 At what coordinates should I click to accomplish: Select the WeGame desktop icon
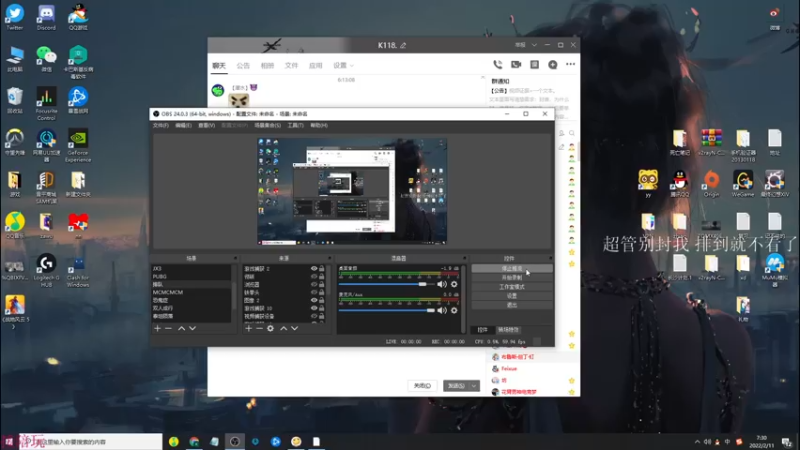click(743, 184)
